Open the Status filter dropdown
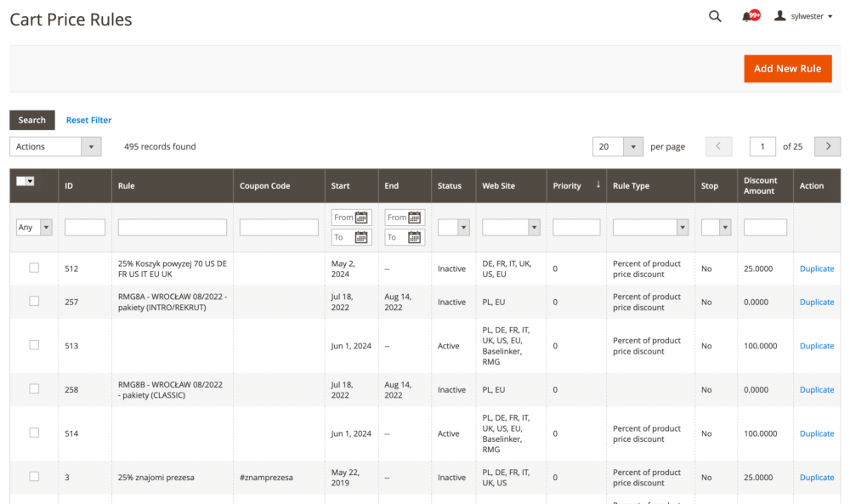 coord(453,228)
